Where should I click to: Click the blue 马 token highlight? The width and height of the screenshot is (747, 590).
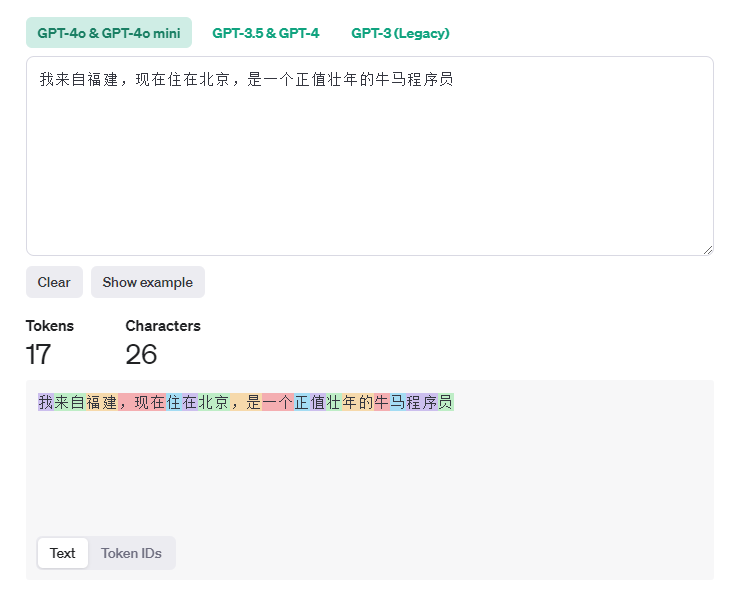pyautogui.click(x=398, y=402)
